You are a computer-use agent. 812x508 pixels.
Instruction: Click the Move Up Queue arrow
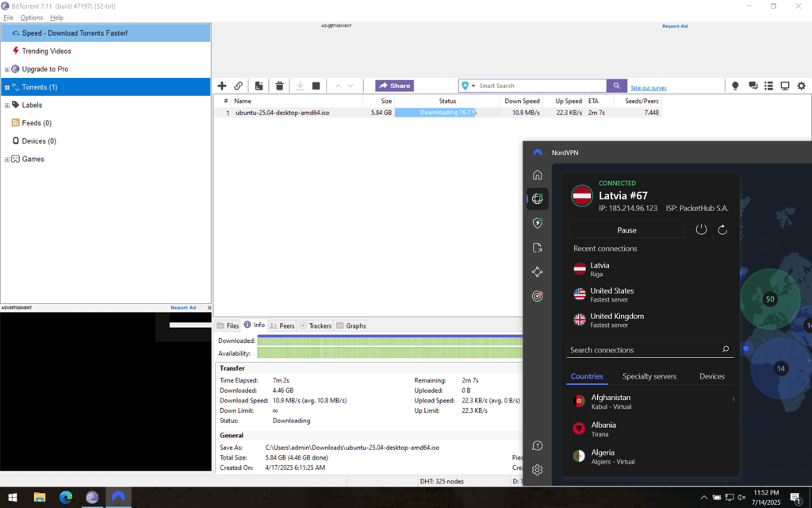338,86
